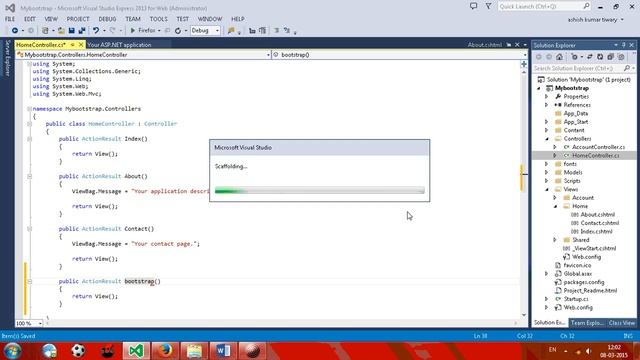Click the Browser Refresh icon in toolbar
The height and width of the screenshot is (360, 640).
178,31
